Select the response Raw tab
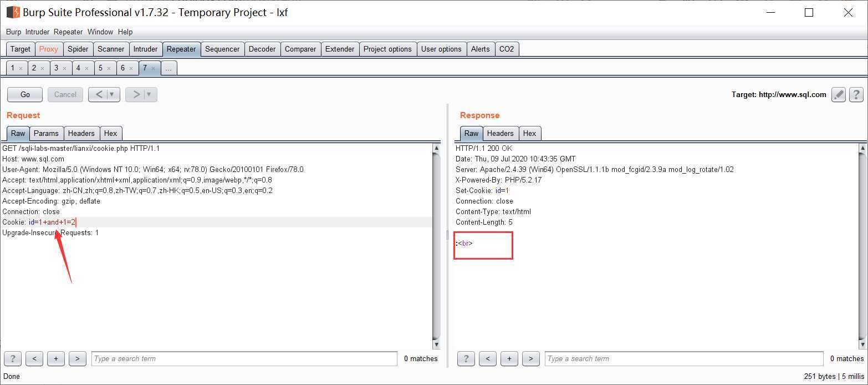This screenshot has width=868, height=385. coord(472,133)
